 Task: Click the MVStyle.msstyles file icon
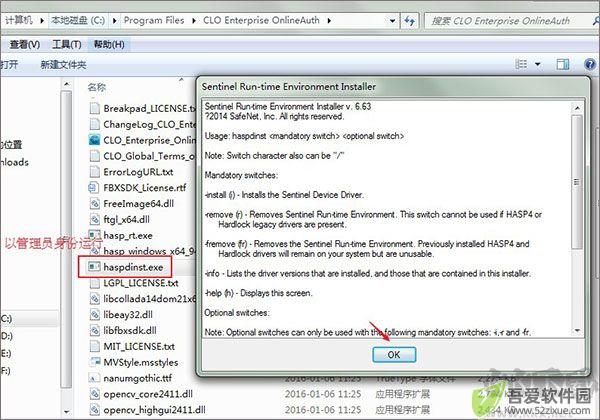coord(94,362)
